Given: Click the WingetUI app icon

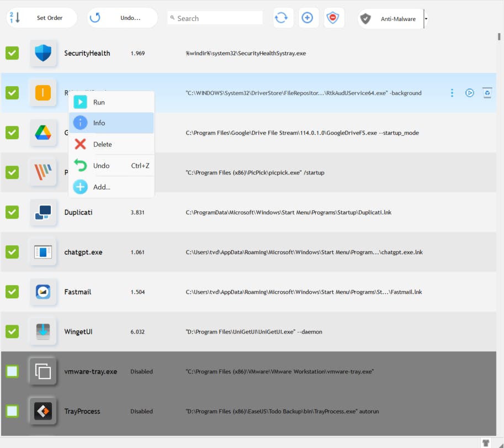Looking at the screenshot, I should (x=43, y=331).
